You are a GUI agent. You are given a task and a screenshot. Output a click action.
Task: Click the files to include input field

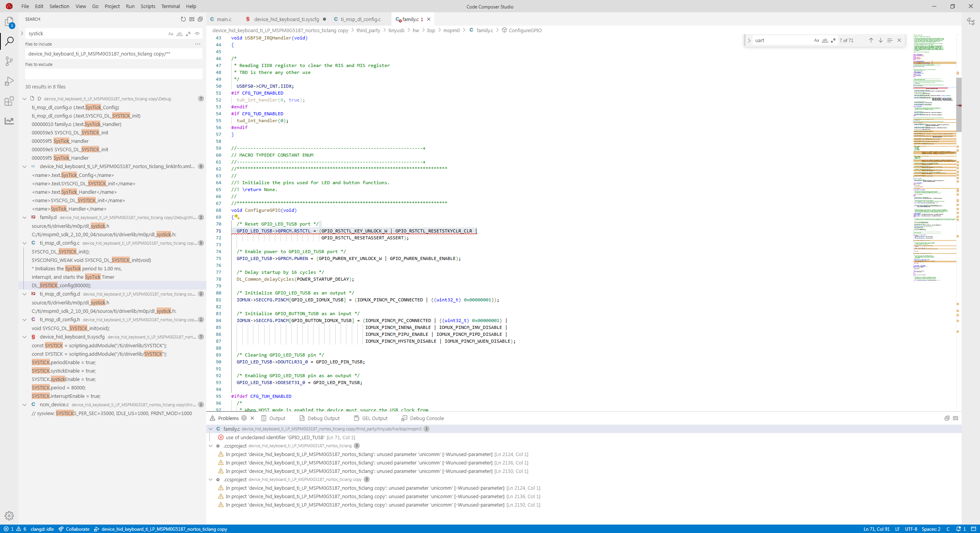[x=114, y=54]
